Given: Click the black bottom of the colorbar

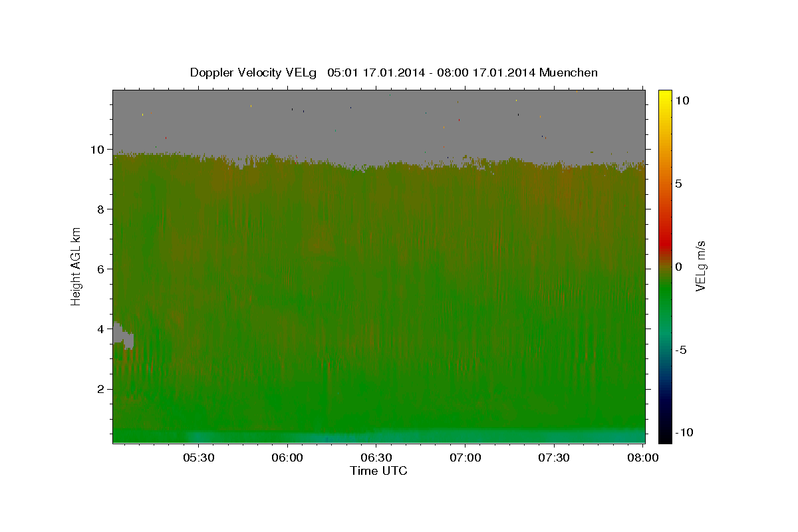Looking at the screenshot, I should (x=665, y=436).
